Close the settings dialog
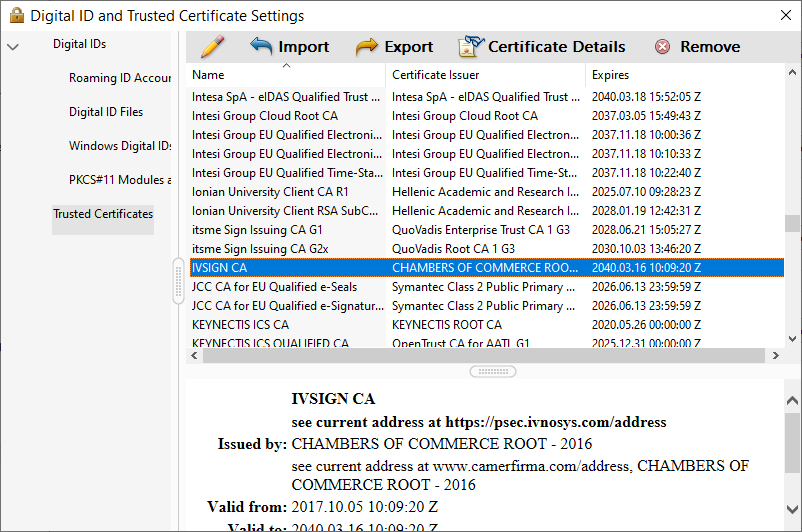Image resolution: width=802 pixels, height=532 pixels. [786, 15]
